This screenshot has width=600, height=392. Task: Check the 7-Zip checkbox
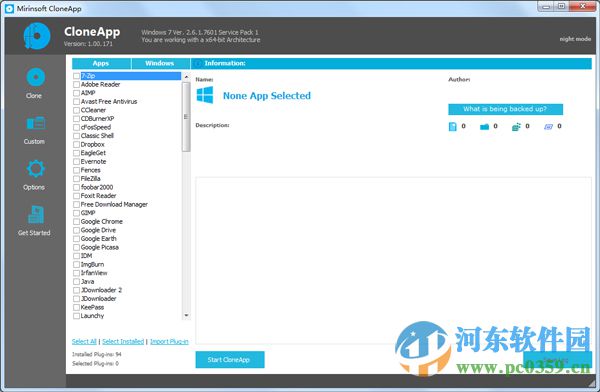pyautogui.click(x=77, y=76)
